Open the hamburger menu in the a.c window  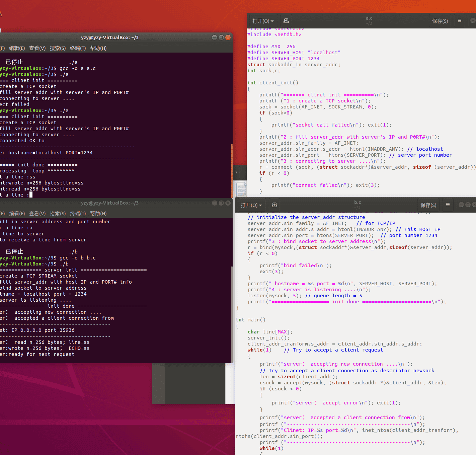tap(459, 20)
